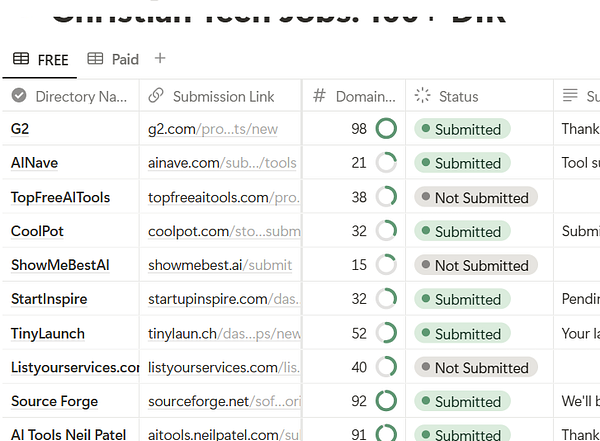Screen dimensions: 600x441
Task: Open the G2 directory entry
Action: tap(20, 129)
